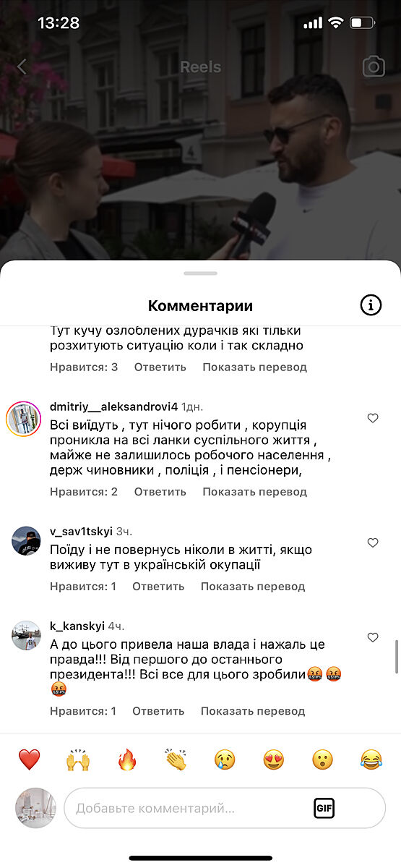401x868 pixels.
Task: Insert the laughing tears emoji
Action: pos(371,759)
